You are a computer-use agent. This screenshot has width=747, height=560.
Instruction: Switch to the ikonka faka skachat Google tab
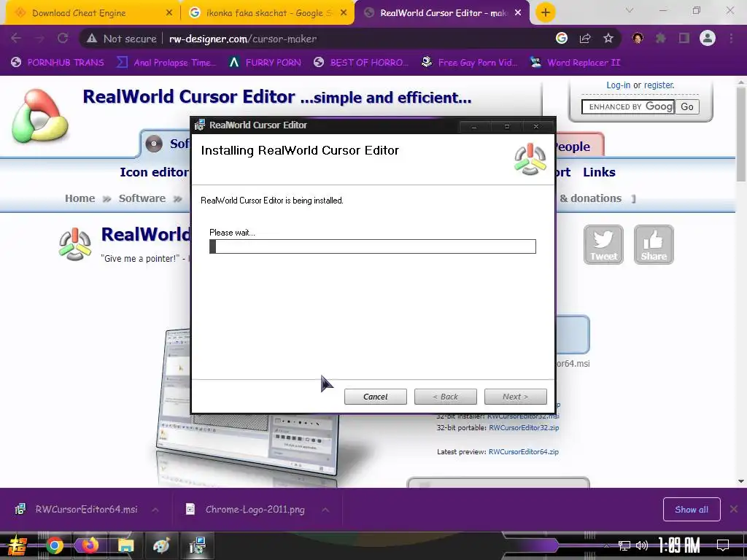coord(268,13)
